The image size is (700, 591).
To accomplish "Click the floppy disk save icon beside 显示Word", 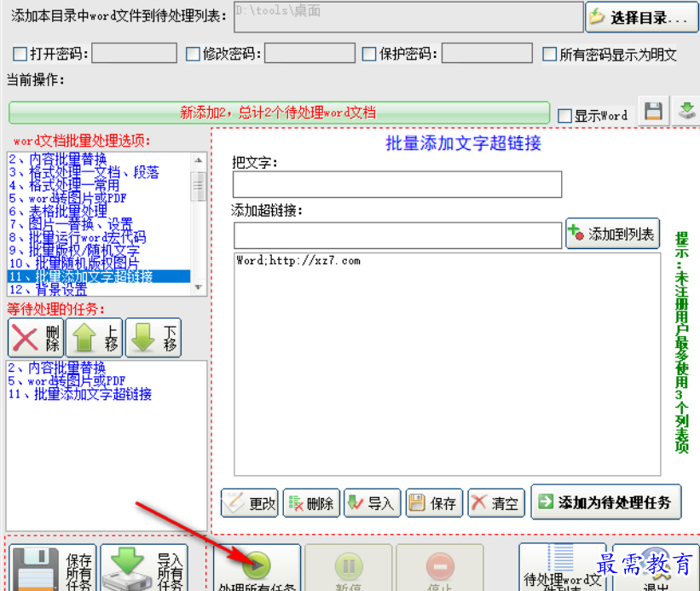I will click(x=654, y=111).
